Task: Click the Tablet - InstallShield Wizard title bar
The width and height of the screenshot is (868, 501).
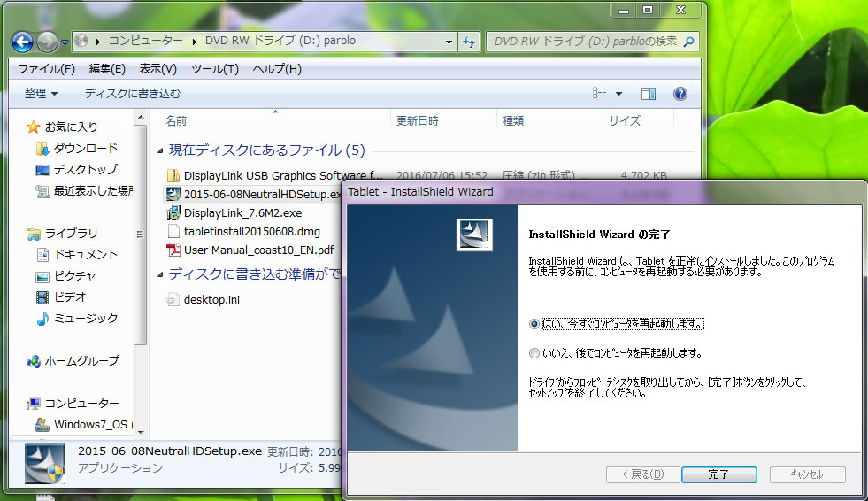Action: pyautogui.click(x=603, y=191)
